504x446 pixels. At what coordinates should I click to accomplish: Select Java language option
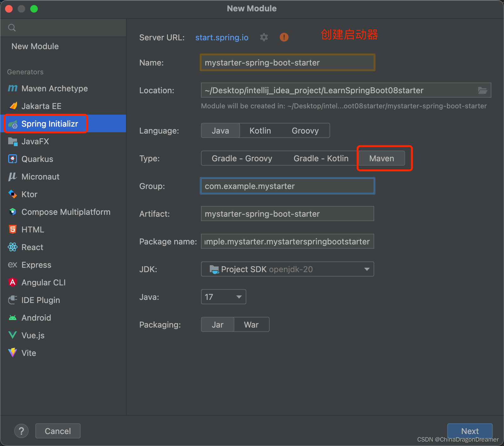click(x=220, y=130)
